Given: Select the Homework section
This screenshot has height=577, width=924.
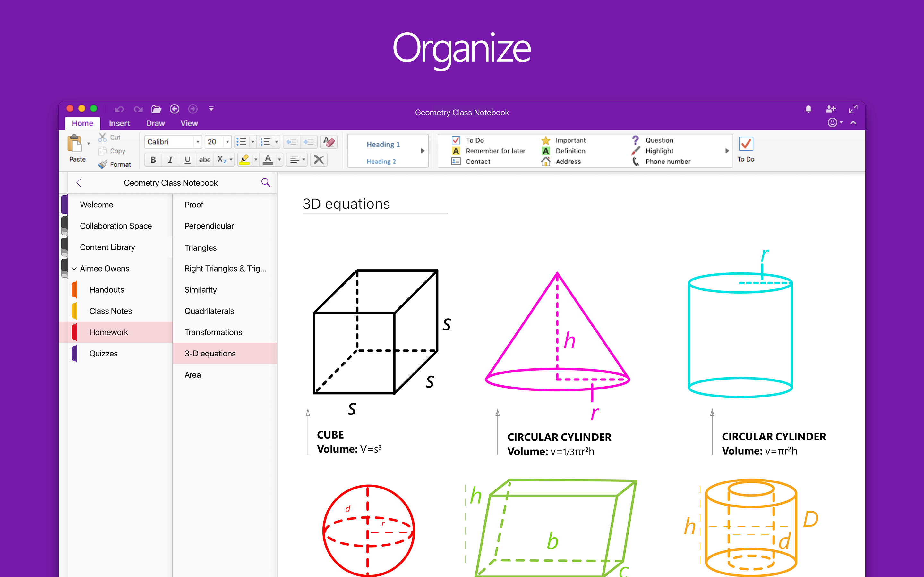Looking at the screenshot, I should (109, 332).
